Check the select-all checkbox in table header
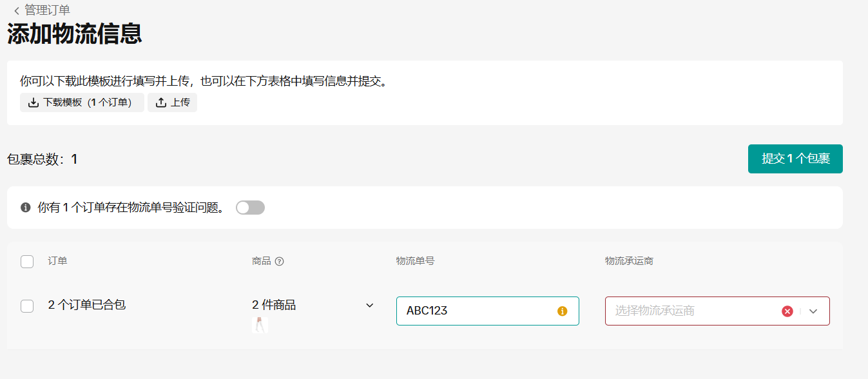 tap(27, 262)
